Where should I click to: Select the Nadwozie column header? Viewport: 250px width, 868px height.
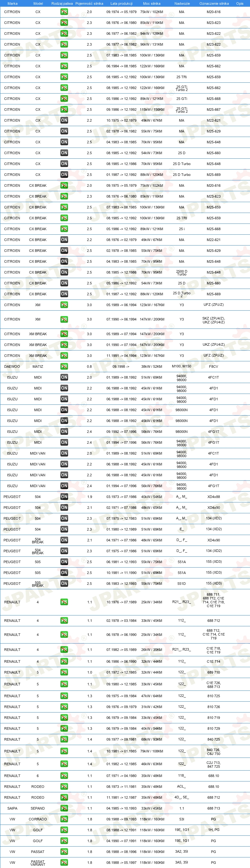(x=182, y=4)
